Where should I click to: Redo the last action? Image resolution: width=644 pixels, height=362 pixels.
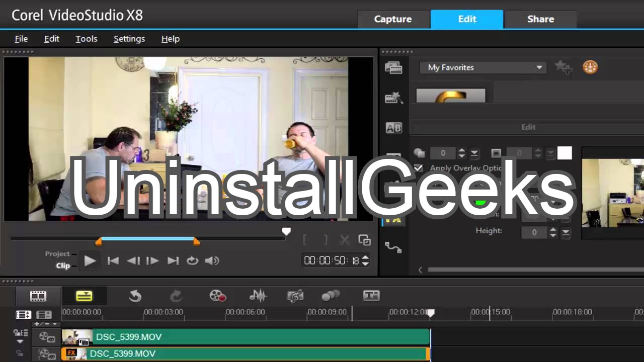tap(176, 296)
